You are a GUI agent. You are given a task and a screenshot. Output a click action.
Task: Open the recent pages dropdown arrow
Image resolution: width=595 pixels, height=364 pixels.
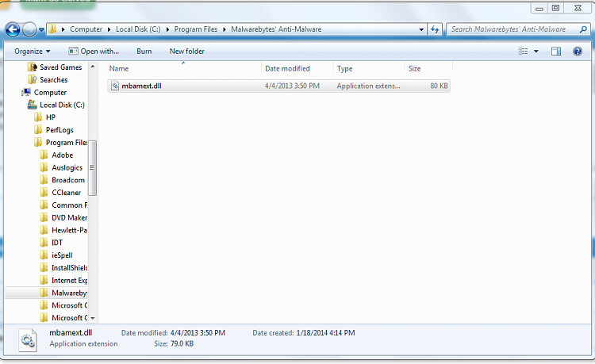(41, 29)
